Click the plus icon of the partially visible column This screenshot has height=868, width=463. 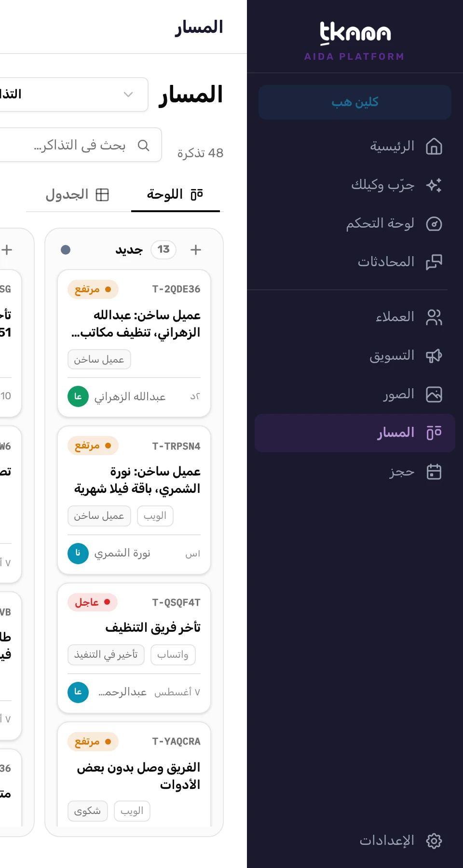tap(7, 250)
